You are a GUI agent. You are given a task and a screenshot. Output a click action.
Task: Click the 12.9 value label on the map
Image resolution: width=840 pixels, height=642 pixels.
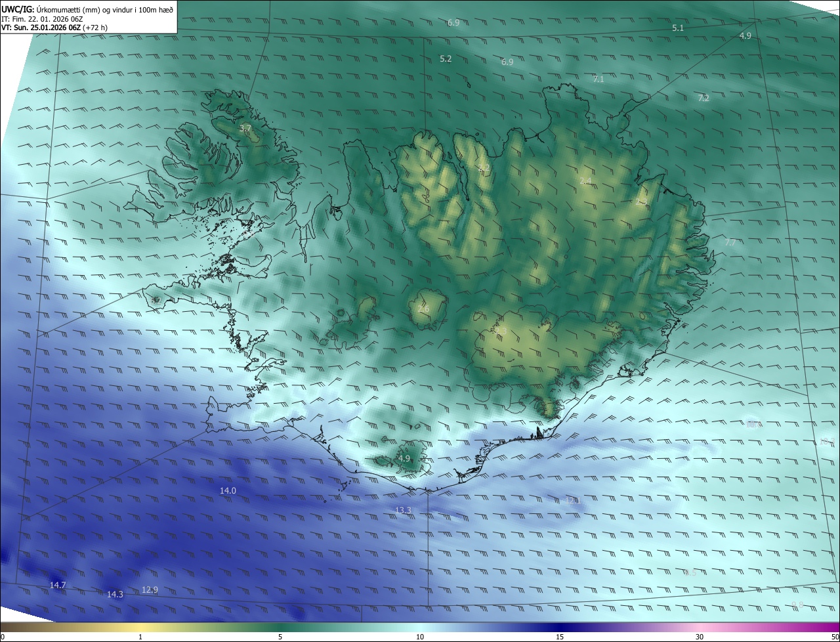[x=150, y=590]
